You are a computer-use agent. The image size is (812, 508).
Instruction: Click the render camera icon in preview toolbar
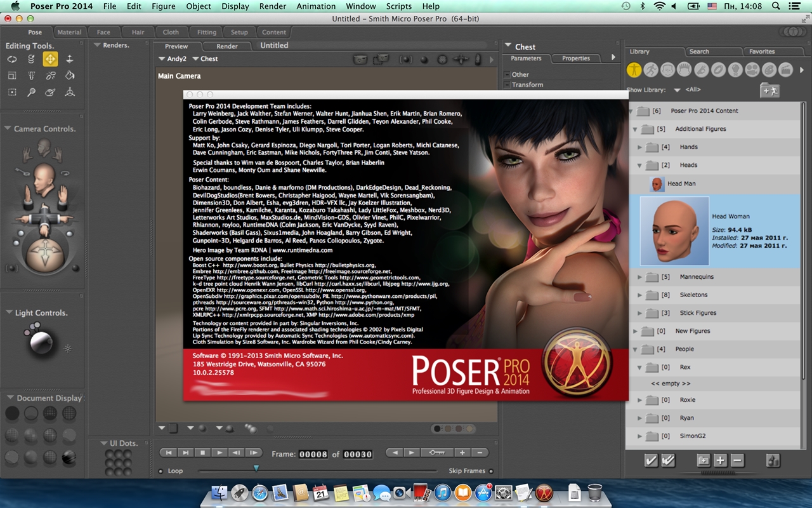[360, 59]
